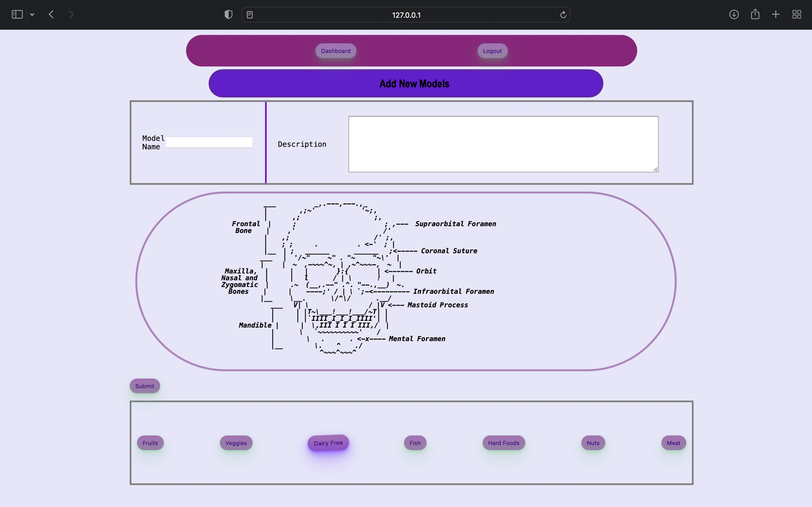This screenshot has width=812, height=507.
Task: Open the Downloads list
Action: pyautogui.click(x=734, y=14)
